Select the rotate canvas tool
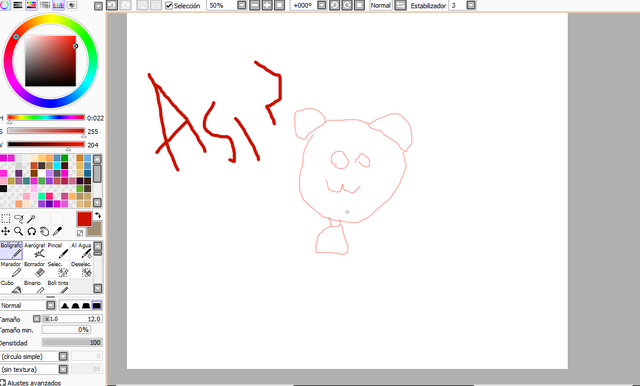Screen dimensions: 640x386 click(x=31, y=231)
